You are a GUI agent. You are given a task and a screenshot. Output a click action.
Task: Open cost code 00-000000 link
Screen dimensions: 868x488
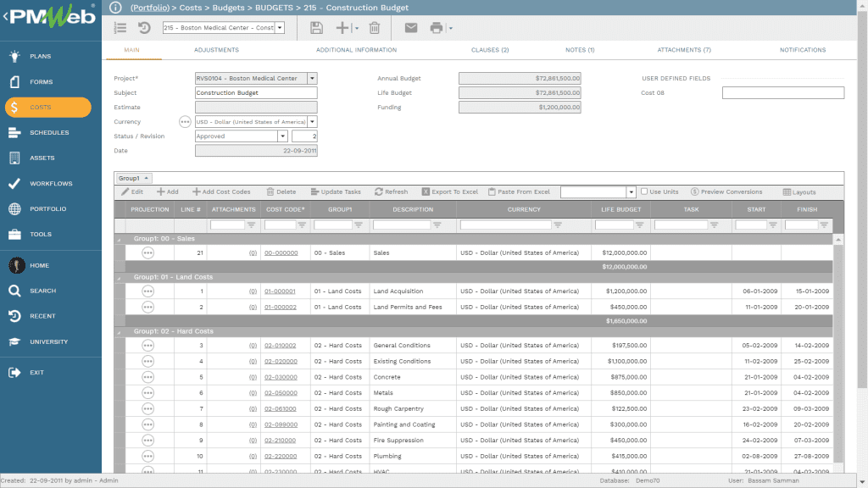(281, 252)
